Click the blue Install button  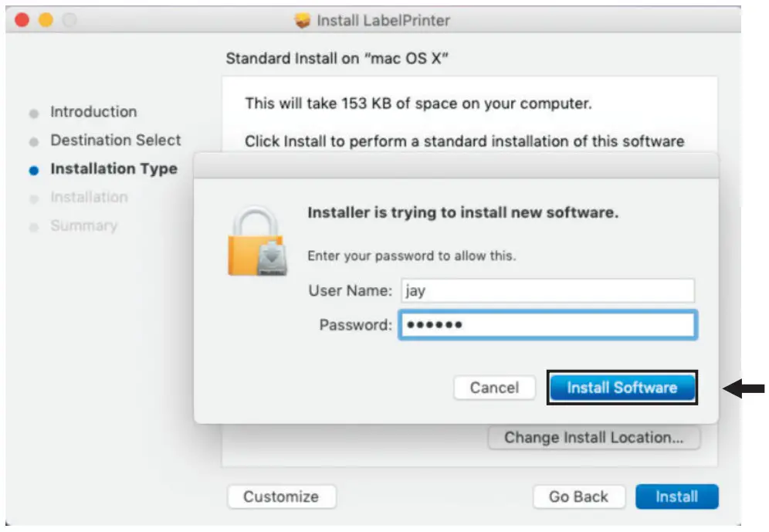click(676, 497)
